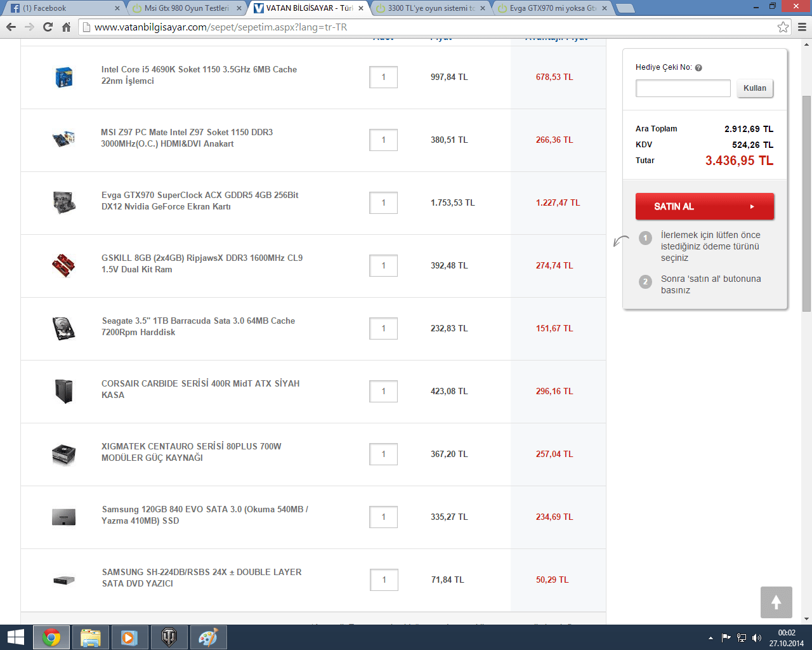Edit quantity for Seagate 1TB Barracuda
Viewport: 812px width, 650px height.
[383, 328]
